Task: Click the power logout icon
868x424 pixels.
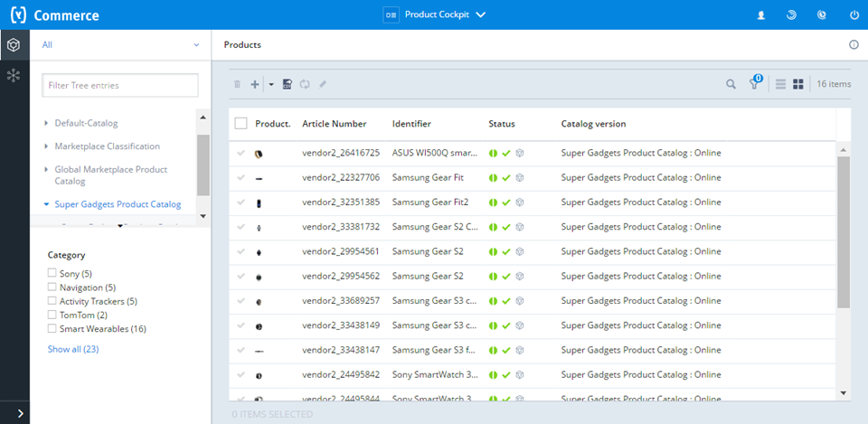Action: [854, 15]
